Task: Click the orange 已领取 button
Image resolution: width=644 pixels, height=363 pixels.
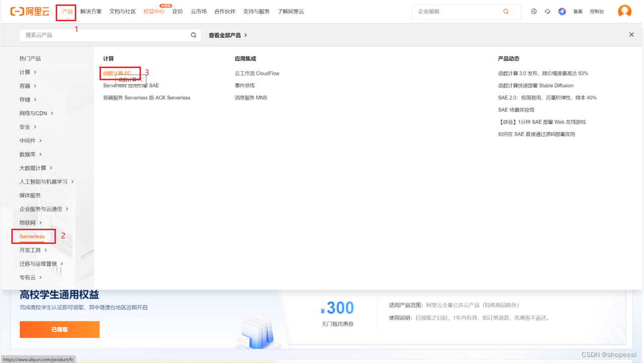Action: point(59,329)
